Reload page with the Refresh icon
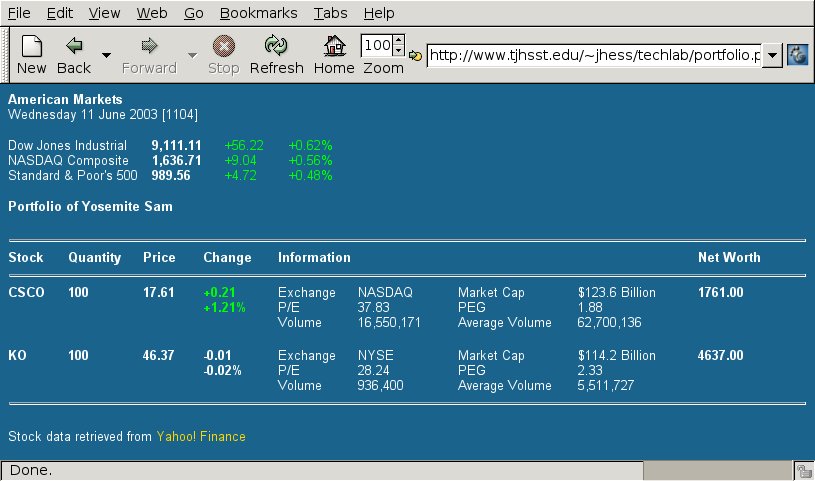Viewport: 815px width, 481px height. point(276,46)
